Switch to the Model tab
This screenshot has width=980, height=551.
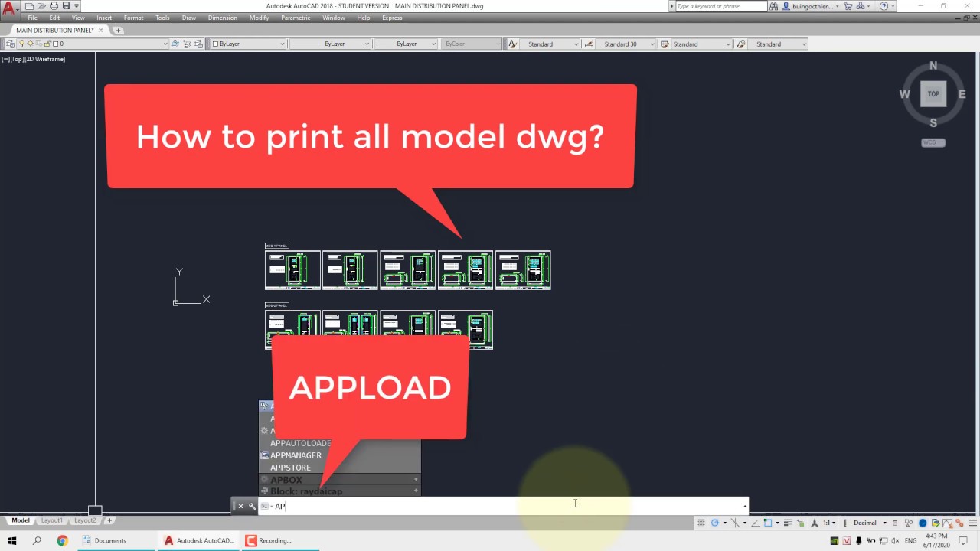point(21,520)
